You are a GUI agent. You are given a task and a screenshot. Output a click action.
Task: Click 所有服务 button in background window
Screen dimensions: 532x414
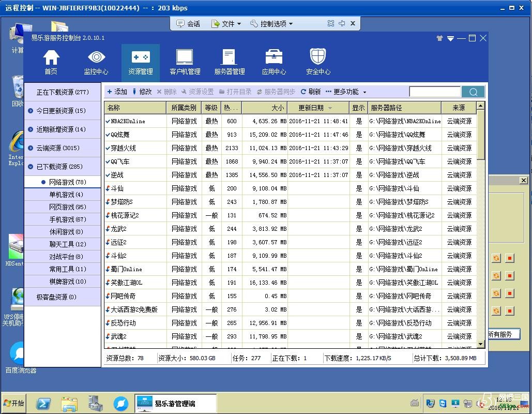pyautogui.click(x=503, y=334)
